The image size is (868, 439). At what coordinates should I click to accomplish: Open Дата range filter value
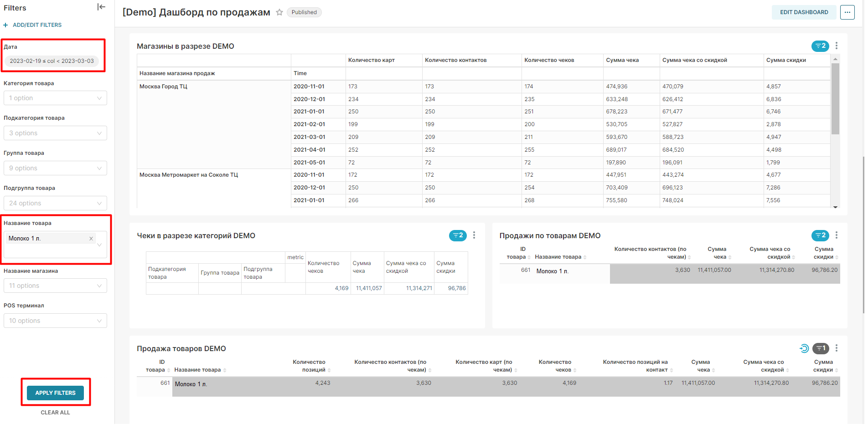pyautogui.click(x=52, y=61)
